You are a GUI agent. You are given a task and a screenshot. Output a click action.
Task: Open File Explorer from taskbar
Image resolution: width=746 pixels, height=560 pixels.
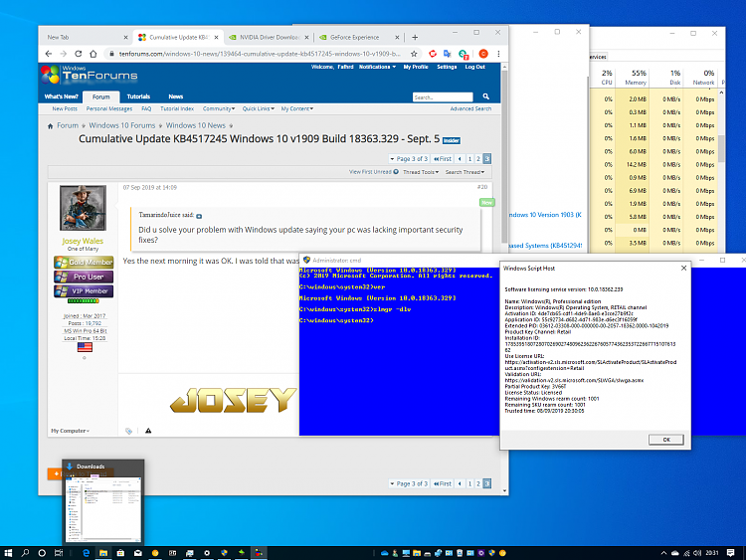[103, 553]
